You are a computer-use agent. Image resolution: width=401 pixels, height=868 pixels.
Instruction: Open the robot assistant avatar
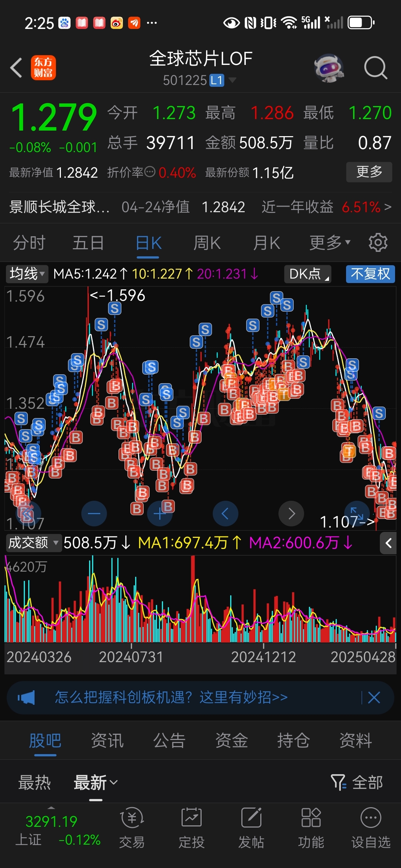pos(329,68)
